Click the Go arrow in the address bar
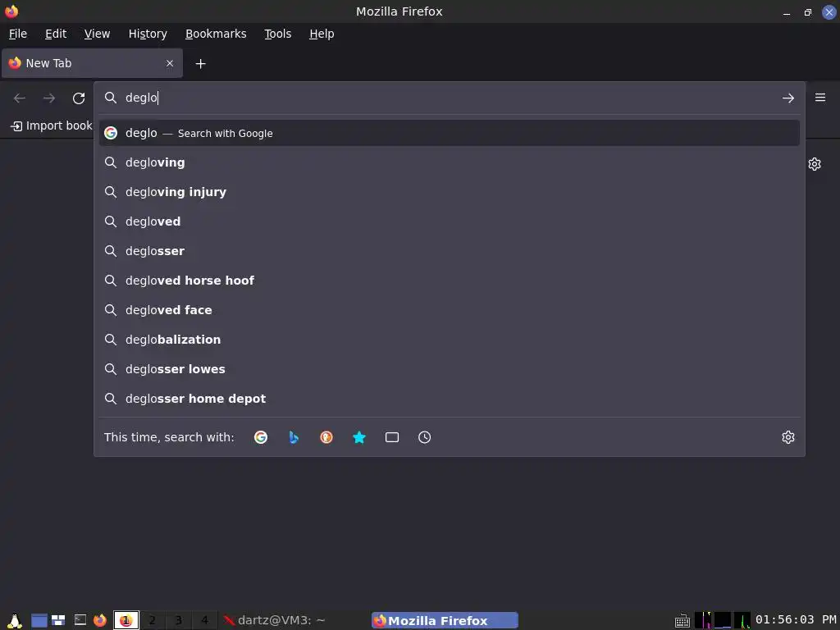This screenshot has width=840, height=630. click(x=788, y=98)
